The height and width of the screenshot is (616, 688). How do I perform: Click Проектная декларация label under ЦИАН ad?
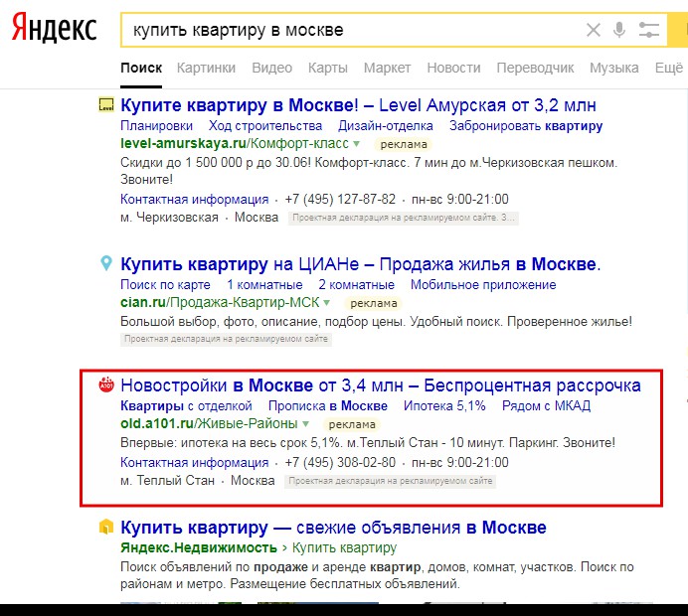click(x=226, y=339)
